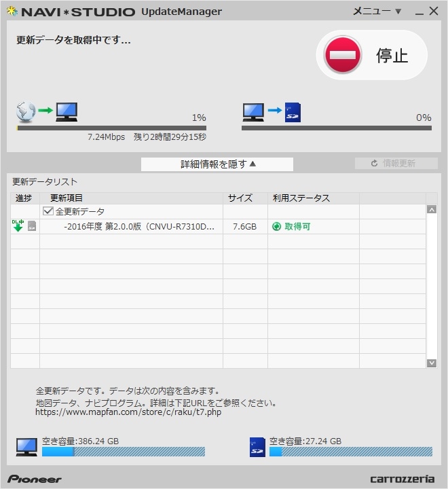Screen dimensions: 448x489
Task: Click the green download arrow icon
Action: click(45, 111)
